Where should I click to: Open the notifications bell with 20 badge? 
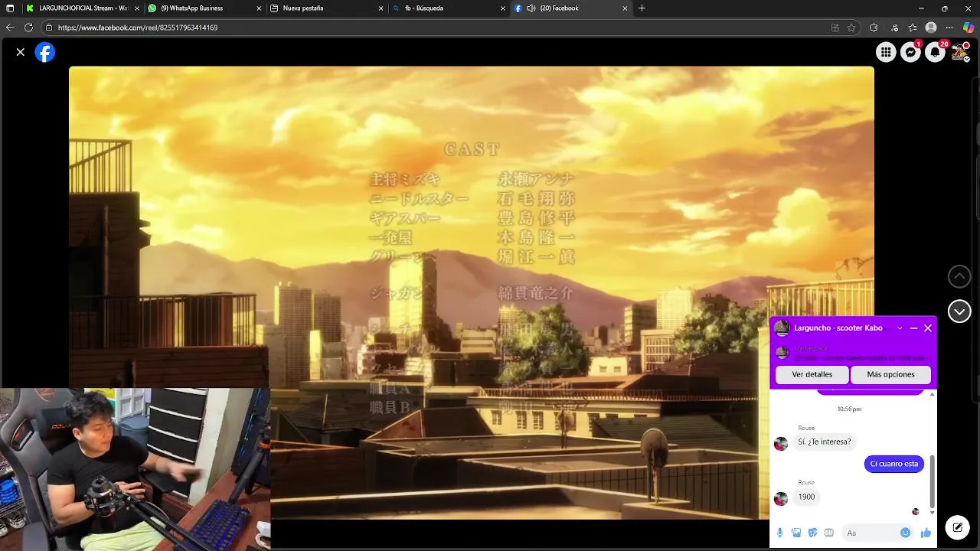[935, 52]
